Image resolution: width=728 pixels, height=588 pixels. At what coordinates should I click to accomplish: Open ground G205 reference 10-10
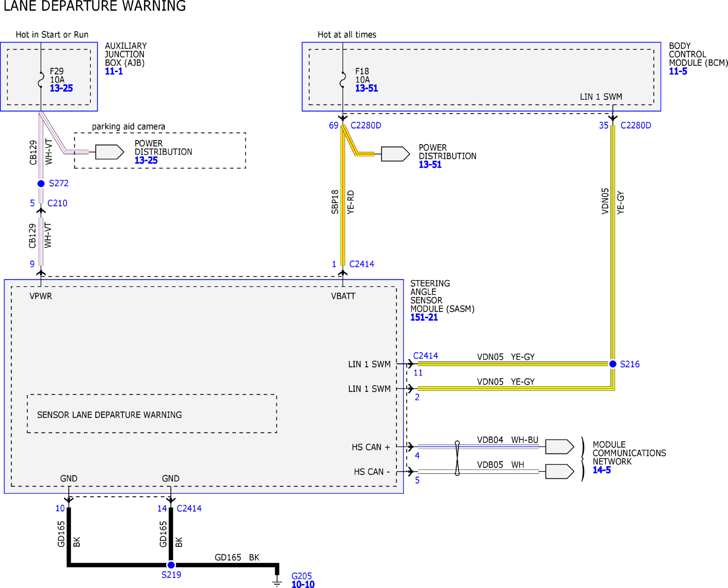tap(303, 584)
